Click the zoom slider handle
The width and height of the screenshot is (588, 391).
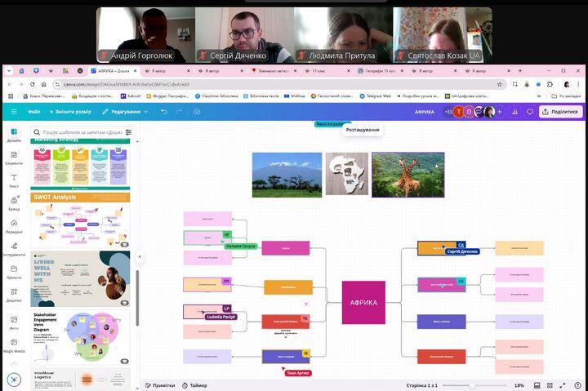(472, 385)
